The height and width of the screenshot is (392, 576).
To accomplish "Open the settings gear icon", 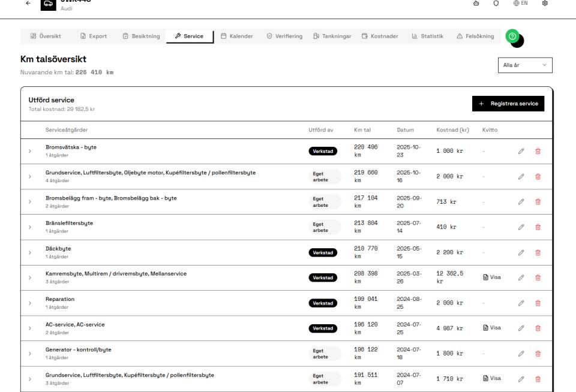I will click(544, 4).
